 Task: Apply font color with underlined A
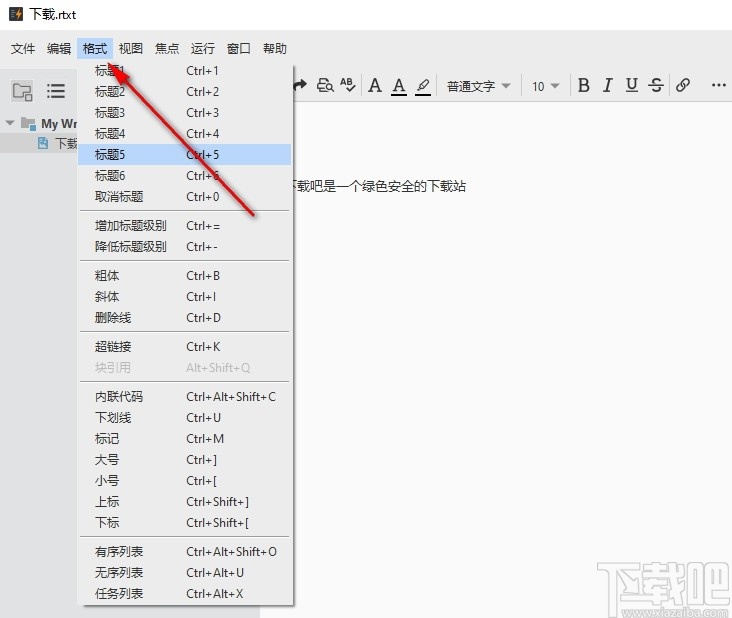[399, 86]
